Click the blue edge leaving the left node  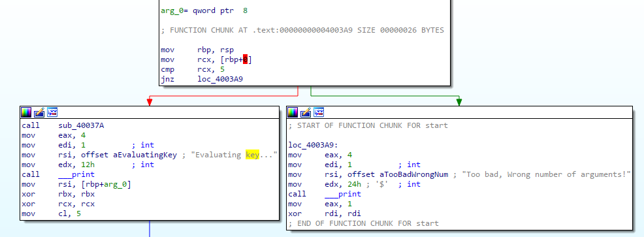(150, 229)
